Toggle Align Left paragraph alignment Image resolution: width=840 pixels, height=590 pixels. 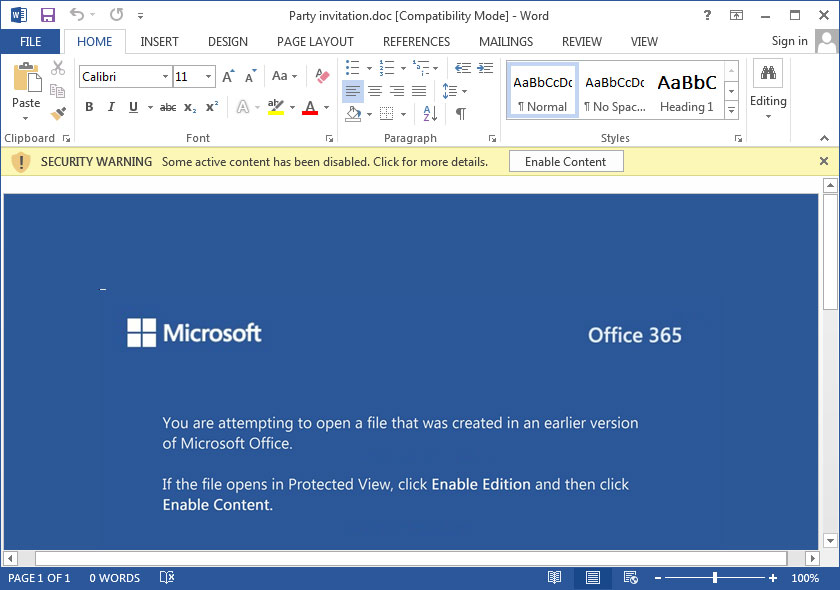pyautogui.click(x=352, y=91)
